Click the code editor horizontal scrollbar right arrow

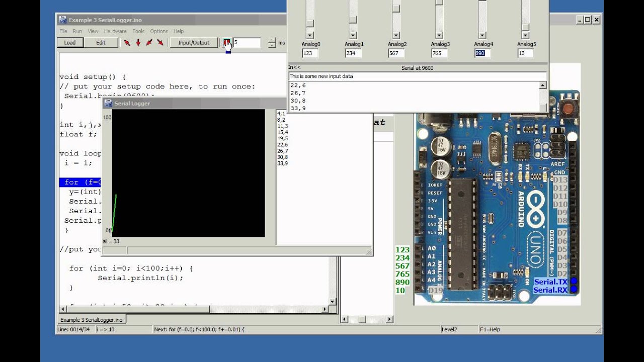click(325, 309)
